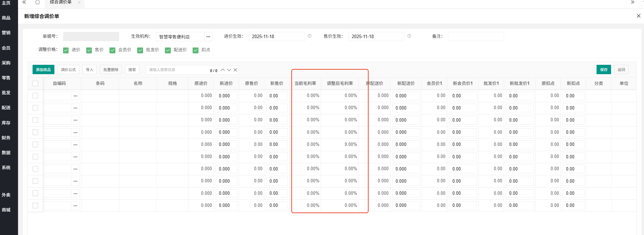The width and height of the screenshot is (644, 235).
Task: Open product picker ellipsis in last row
Action: (x=76, y=206)
